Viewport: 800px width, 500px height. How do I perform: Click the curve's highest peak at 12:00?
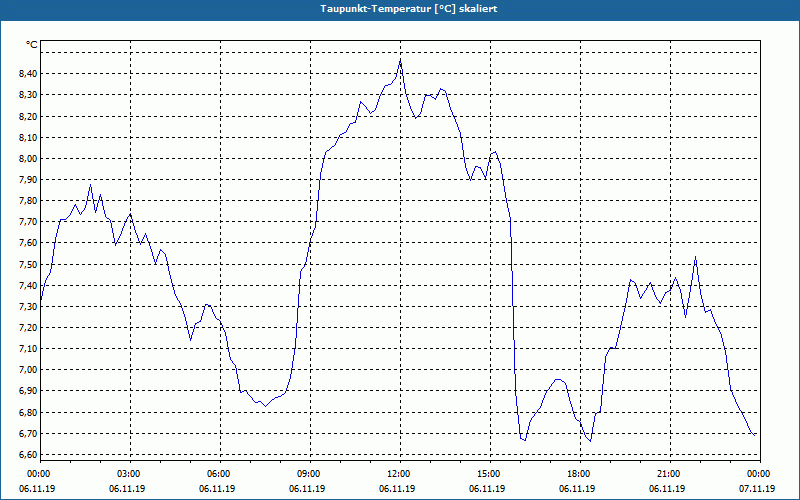[x=401, y=60]
